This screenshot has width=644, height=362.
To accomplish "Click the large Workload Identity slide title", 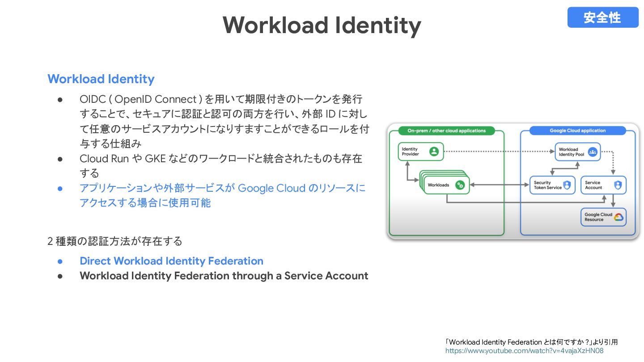I will 322,25.
